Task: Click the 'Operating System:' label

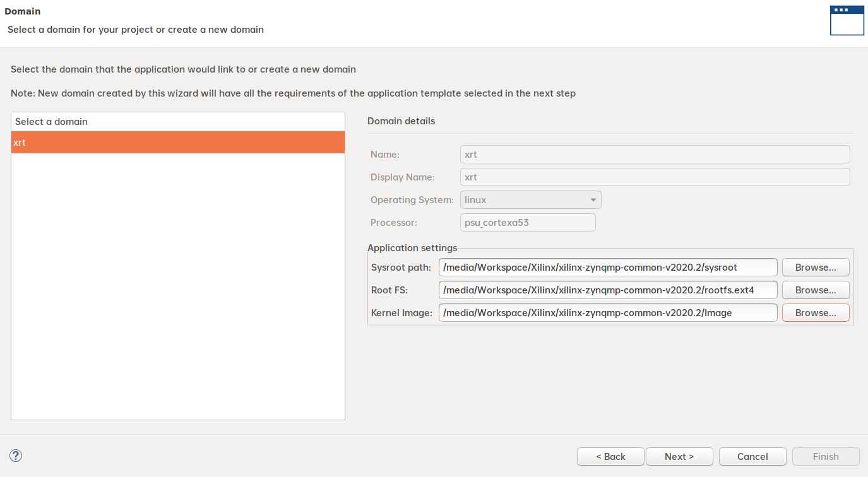Action: pyautogui.click(x=412, y=200)
